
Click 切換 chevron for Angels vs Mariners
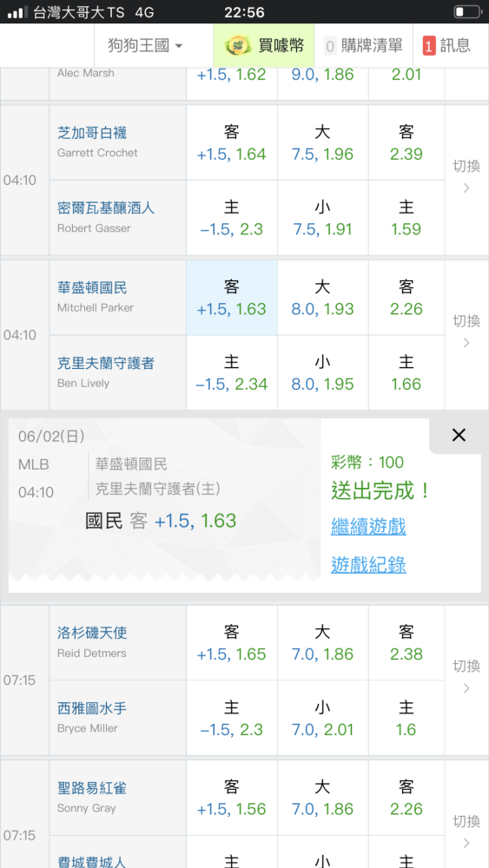(x=466, y=680)
